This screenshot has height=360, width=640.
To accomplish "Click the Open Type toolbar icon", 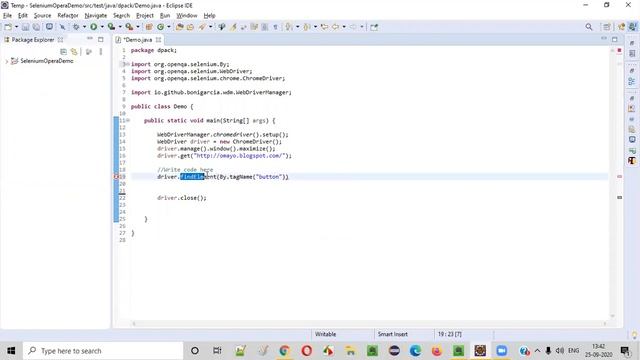I will 180,27.
